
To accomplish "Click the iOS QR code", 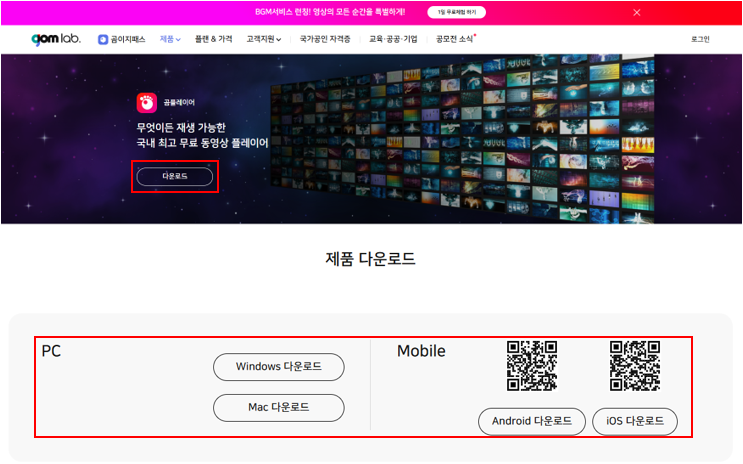I will (635, 365).
